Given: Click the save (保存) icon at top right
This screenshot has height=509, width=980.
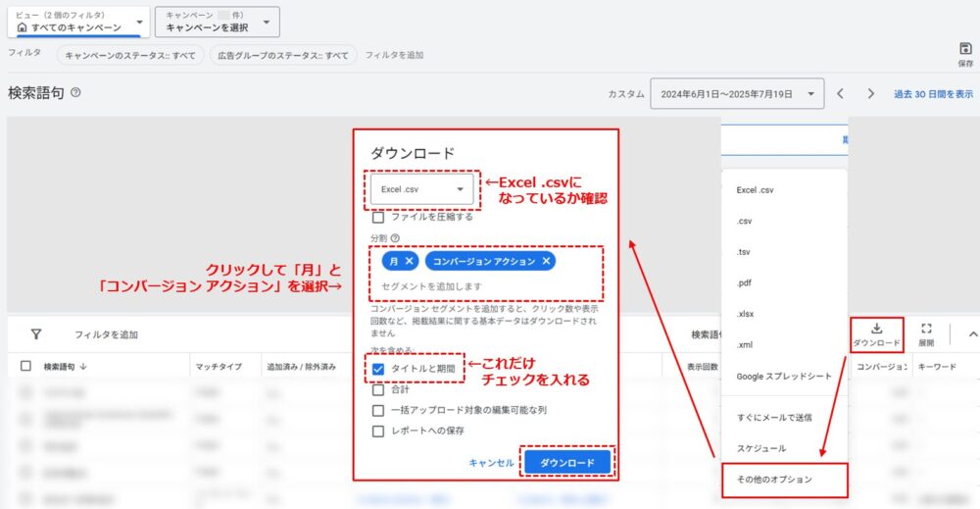Looking at the screenshot, I should tap(965, 49).
